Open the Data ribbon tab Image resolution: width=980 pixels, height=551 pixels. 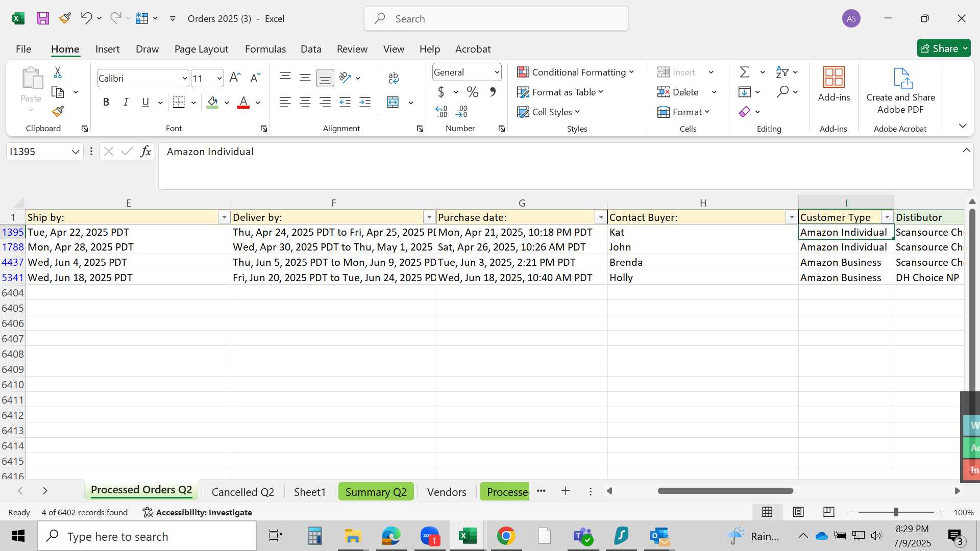pyautogui.click(x=311, y=49)
